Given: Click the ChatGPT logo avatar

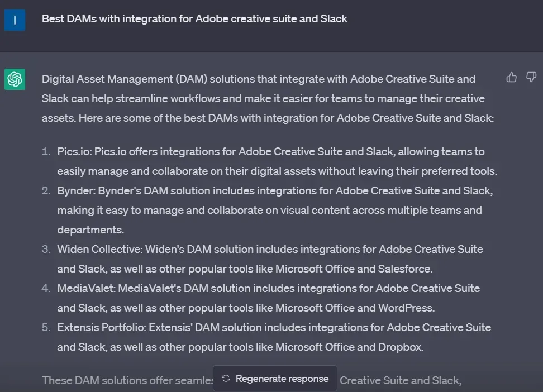Looking at the screenshot, I should coord(15,79).
